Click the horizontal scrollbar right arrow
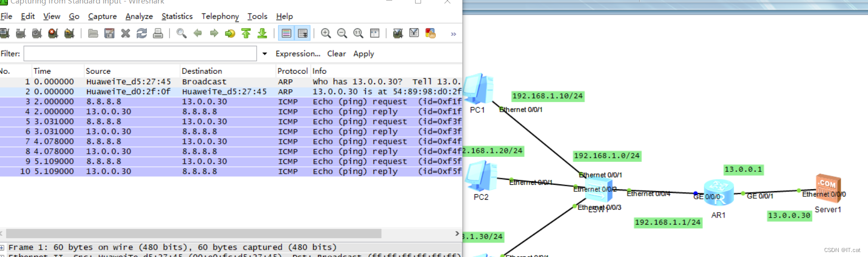Image resolution: width=868 pixels, height=257 pixels. (x=457, y=234)
